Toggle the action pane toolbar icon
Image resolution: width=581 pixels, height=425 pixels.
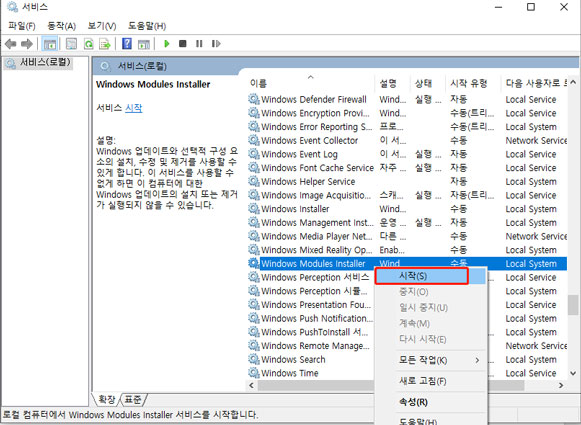(144, 44)
